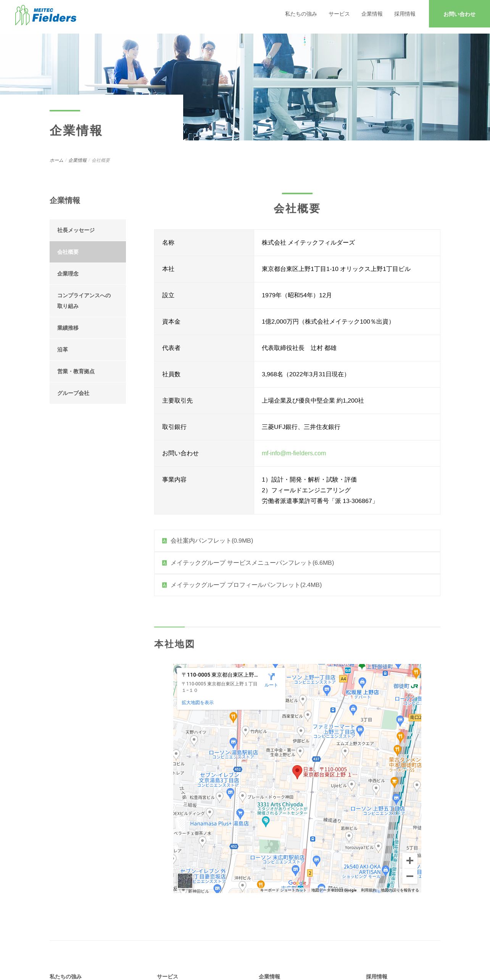Go to 企業情報 breadcrumb link
Screen dimensions: 490x980
pyautogui.click(x=77, y=160)
